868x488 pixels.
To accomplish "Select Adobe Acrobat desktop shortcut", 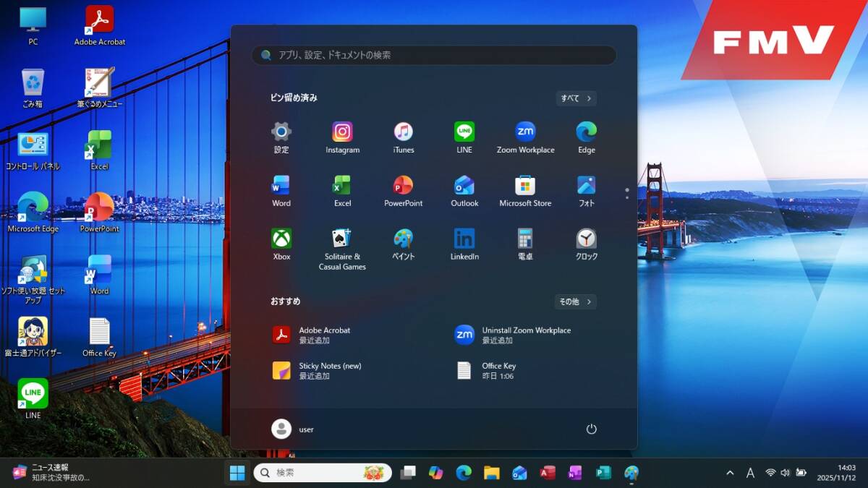I will pyautogui.click(x=100, y=25).
